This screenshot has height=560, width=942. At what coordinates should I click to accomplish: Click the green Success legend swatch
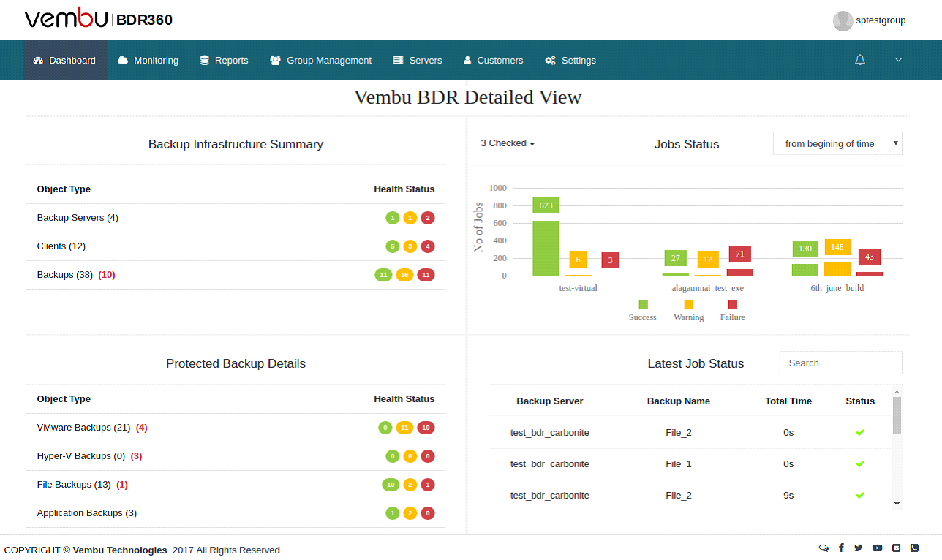[643, 305]
